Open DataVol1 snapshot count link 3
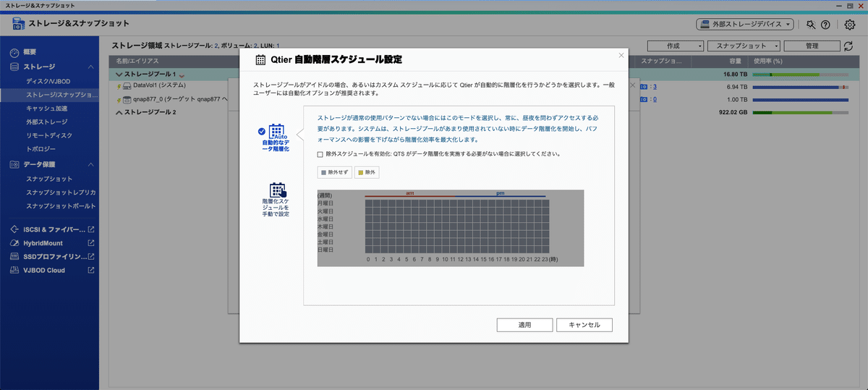Image resolution: width=868 pixels, height=390 pixels. (655, 86)
